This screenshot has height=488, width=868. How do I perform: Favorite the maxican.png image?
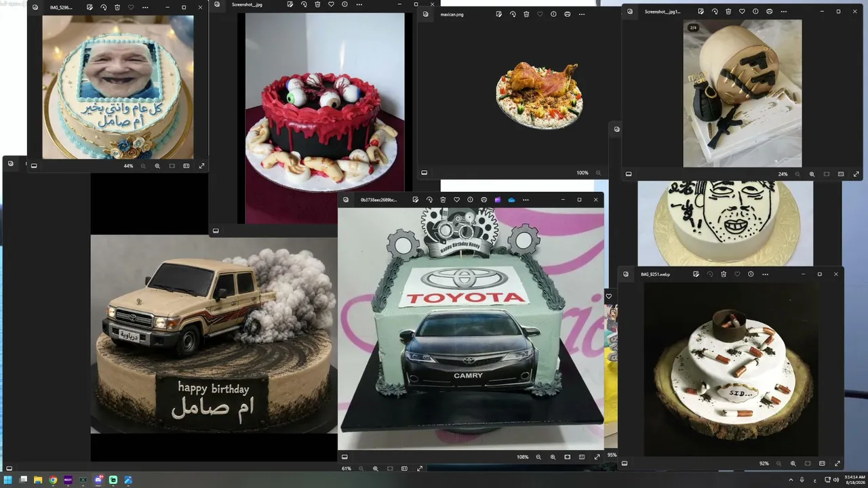(x=540, y=14)
